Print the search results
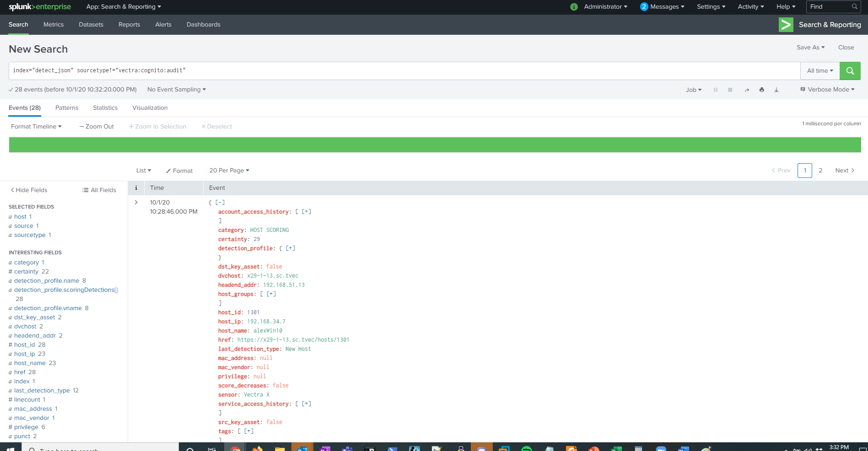Screen dimensions: 868x451 (x=761, y=90)
